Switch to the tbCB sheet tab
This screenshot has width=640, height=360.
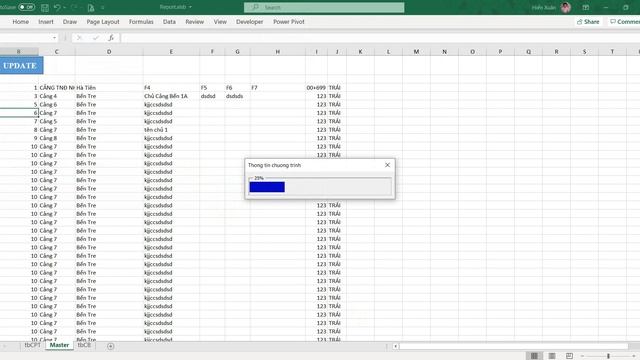[x=84, y=345]
